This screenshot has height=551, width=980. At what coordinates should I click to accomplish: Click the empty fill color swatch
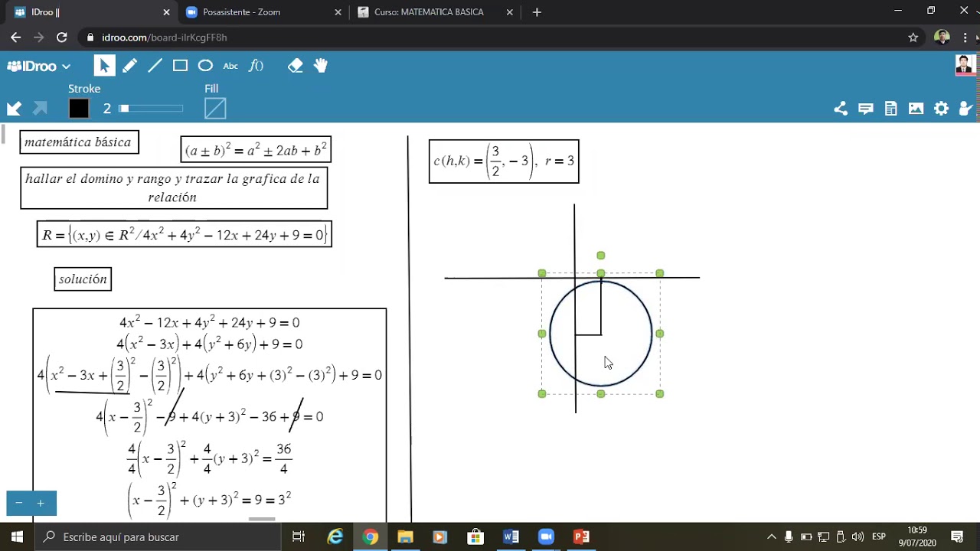[x=215, y=109]
